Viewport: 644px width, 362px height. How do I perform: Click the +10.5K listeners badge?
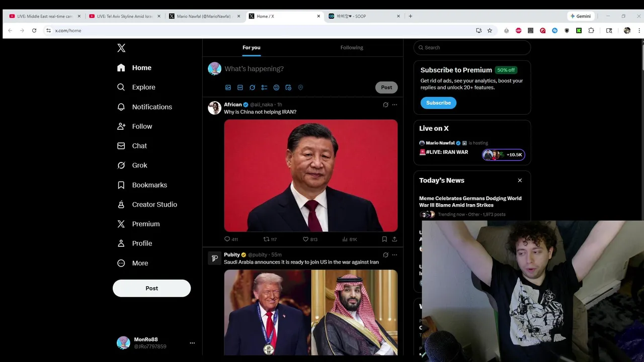(504, 155)
